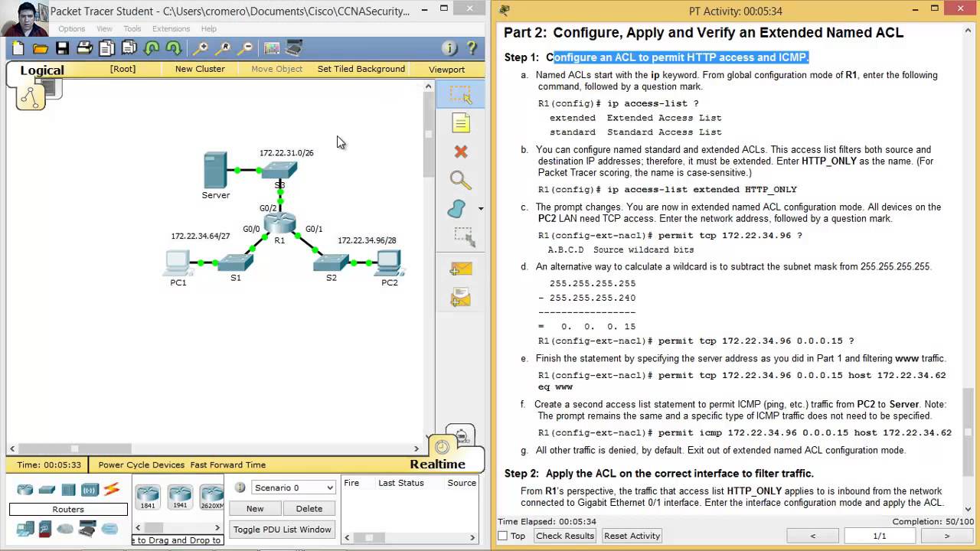The image size is (980, 551).
Task: Choose the Place Note tool
Action: click(x=460, y=123)
